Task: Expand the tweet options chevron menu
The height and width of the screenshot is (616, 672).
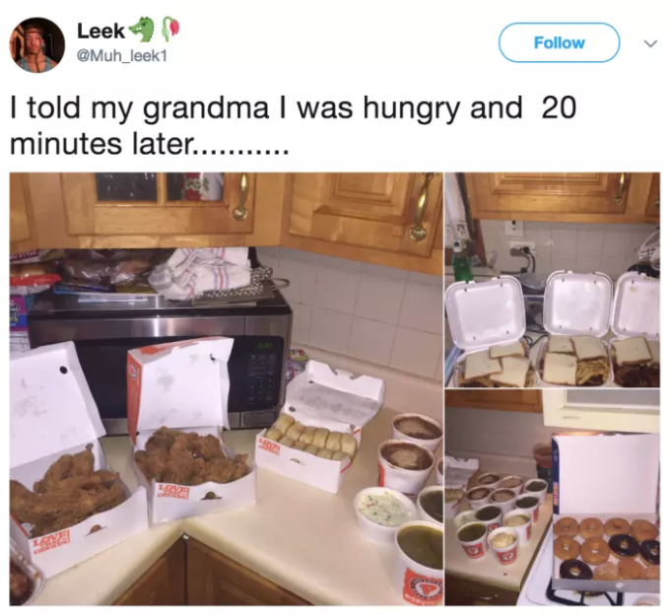Action: click(x=650, y=43)
